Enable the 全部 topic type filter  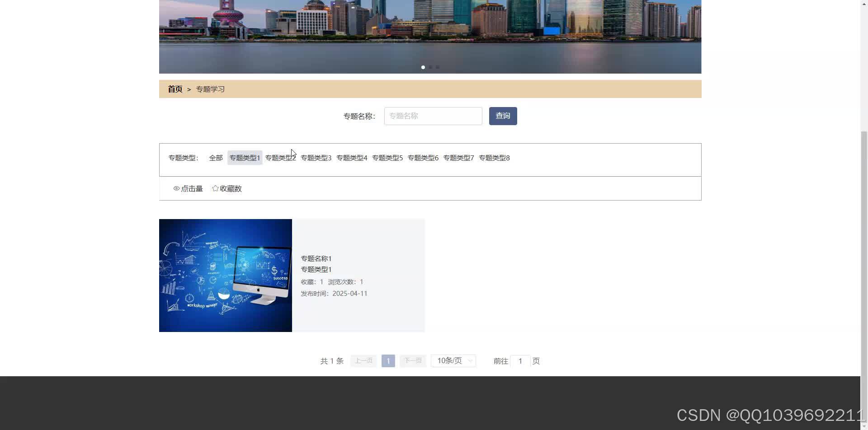point(216,158)
